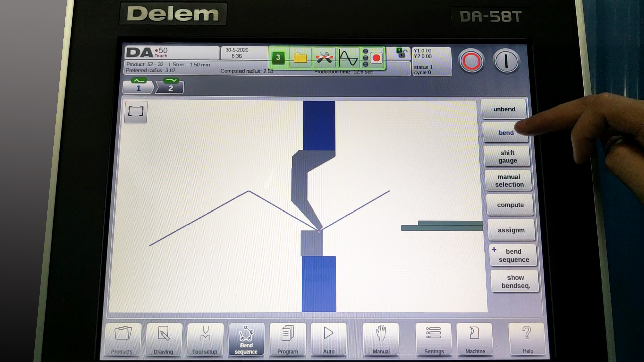The width and height of the screenshot is (644, 362).
Task: Open assignm. menu option
Action: (x=509, y=229)
